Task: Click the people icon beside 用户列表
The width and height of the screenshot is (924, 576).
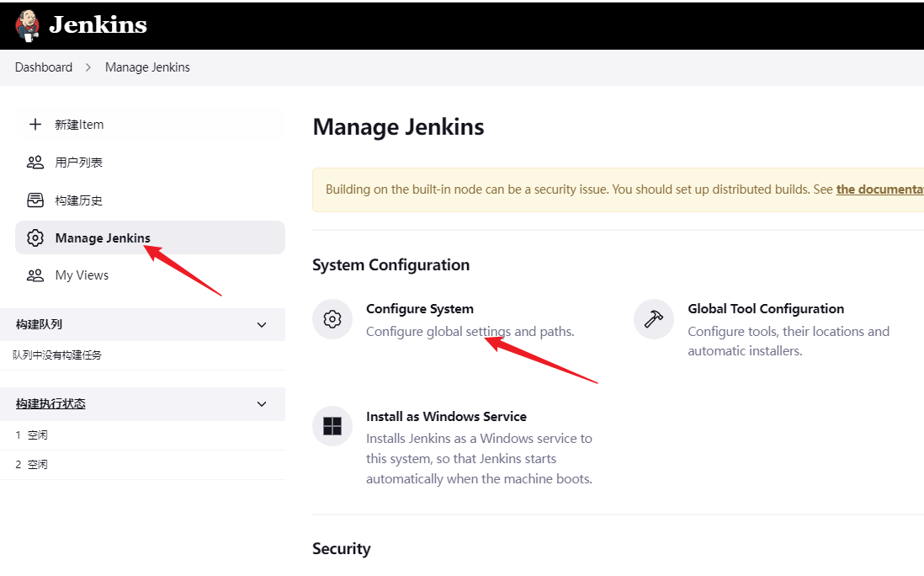Action: [x=35, y=163]
